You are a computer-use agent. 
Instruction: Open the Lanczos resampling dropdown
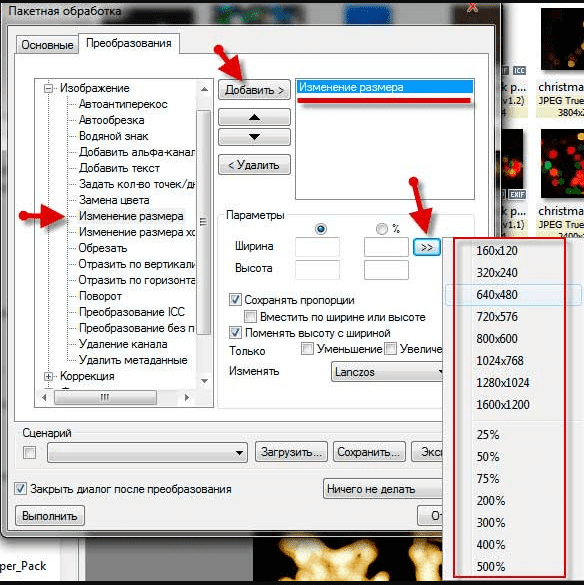(387, 372)
